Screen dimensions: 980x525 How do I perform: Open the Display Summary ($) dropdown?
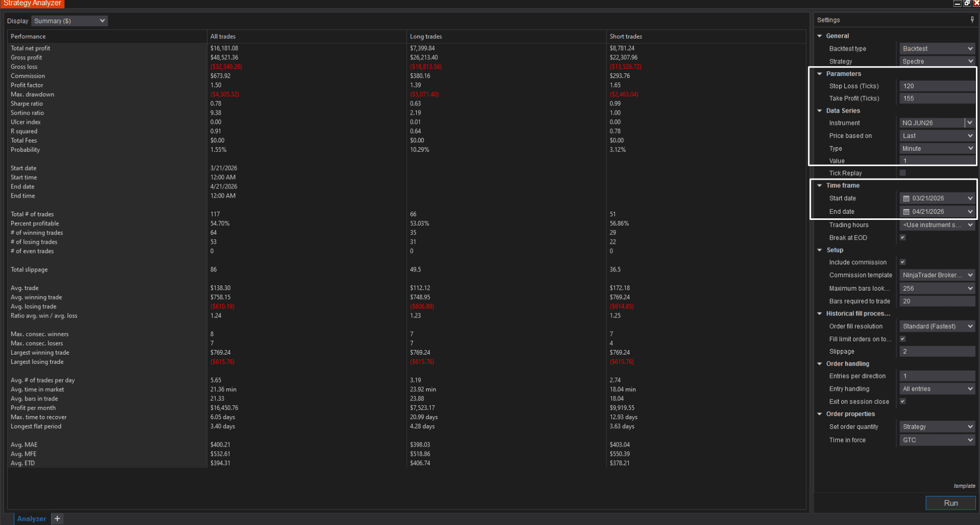[x=69, y=21]
